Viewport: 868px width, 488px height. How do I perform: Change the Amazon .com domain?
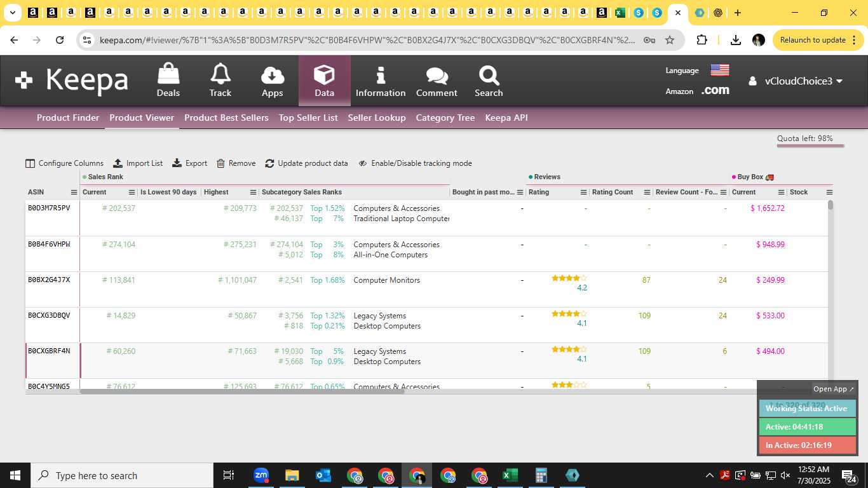pos(715,90)
